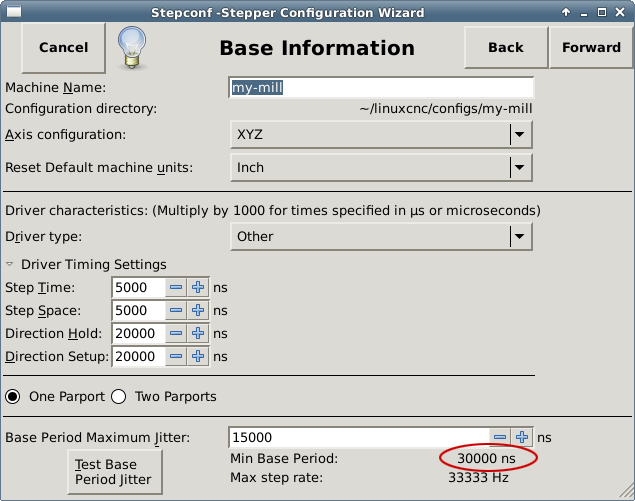The width and height of the screenshot is (635, 501).
Task: Increase Step Time with plus button
Action: (x=198, y=288)
